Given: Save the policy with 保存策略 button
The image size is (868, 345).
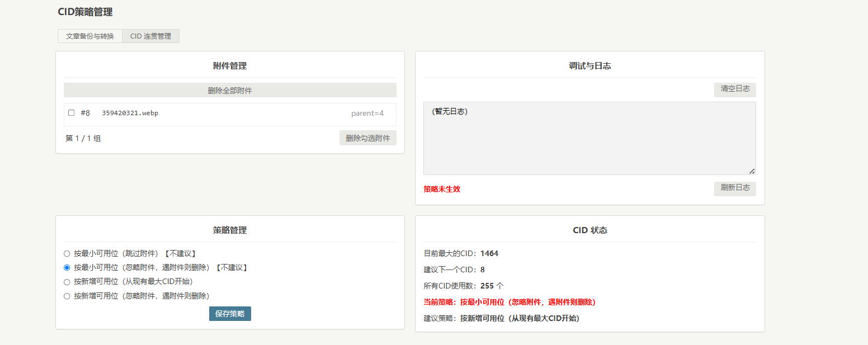Looking at the screenshot, I should 230,314.
